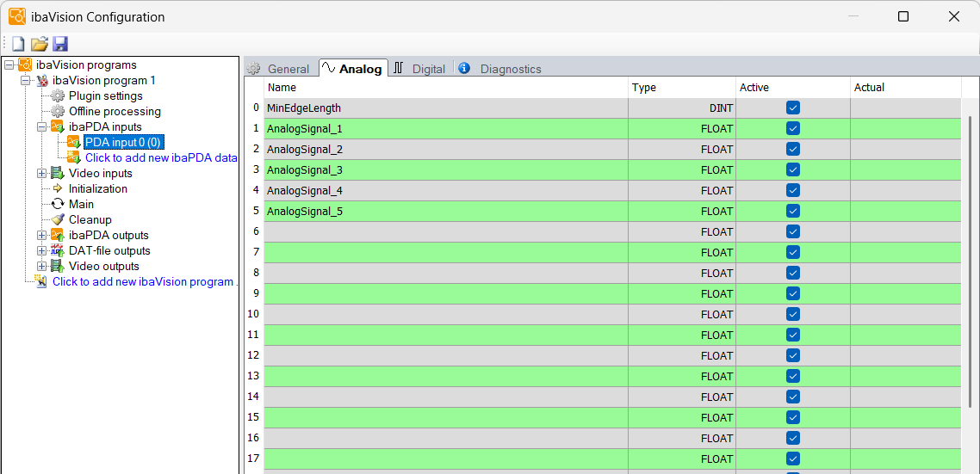Click the add new ibaVision program link

coord(145,281)
